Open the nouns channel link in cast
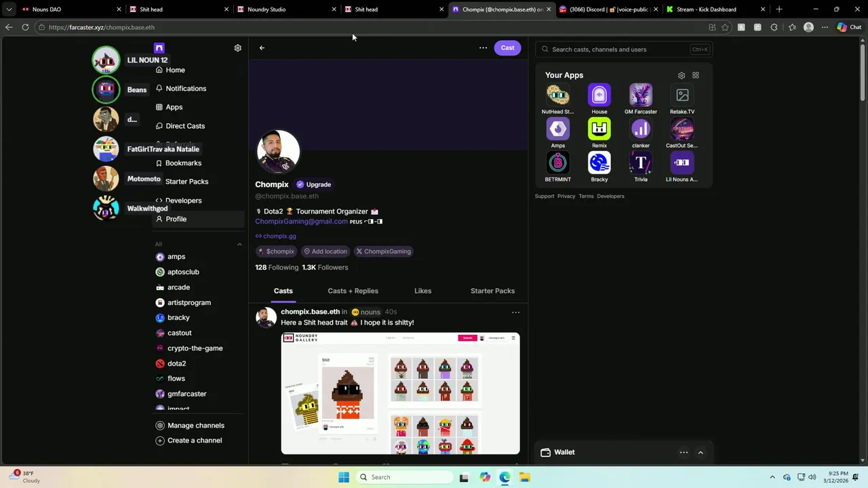Image resolution: width=868 pixels, height=488 pixels. tap(366, 312)
